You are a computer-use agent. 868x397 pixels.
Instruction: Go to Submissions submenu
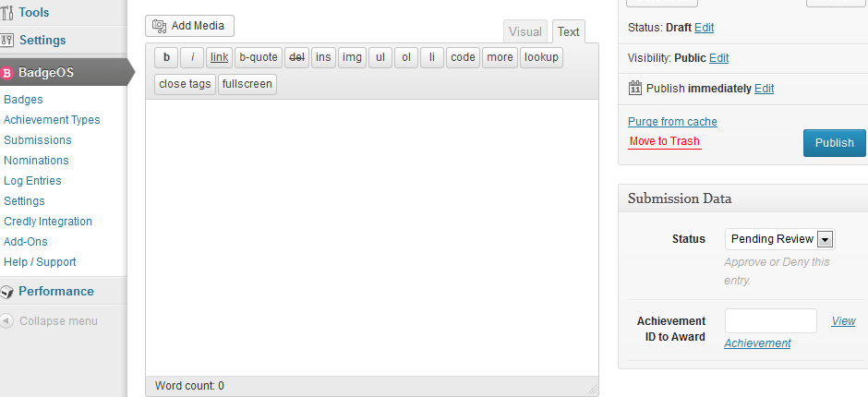click(38, 140)
